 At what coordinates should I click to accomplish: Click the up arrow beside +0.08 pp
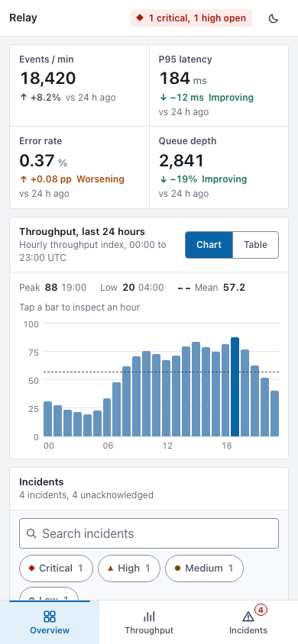(x=24, y=179)
